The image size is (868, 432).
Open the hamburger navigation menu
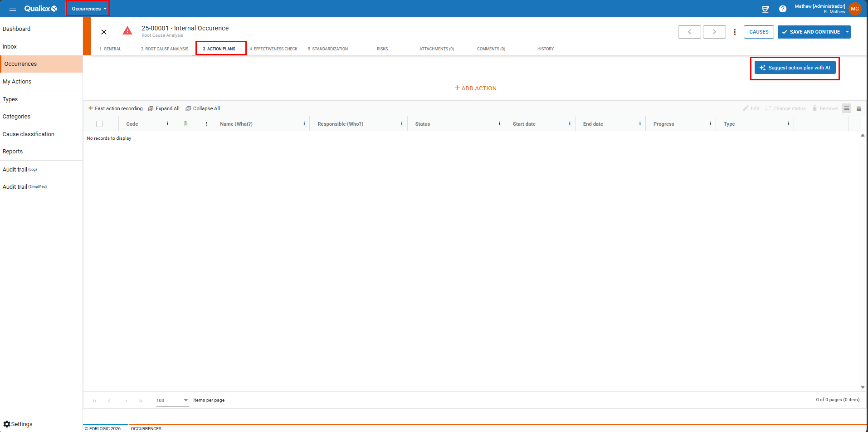point(13,9)
